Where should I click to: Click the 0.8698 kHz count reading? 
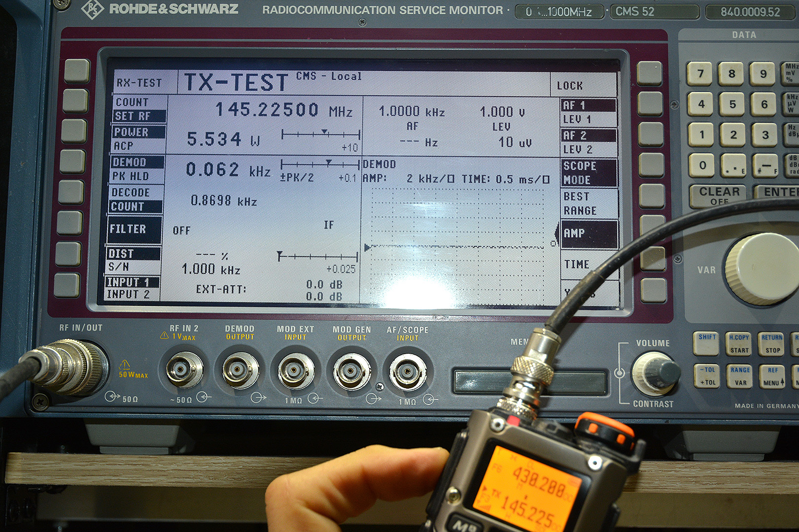pyautogui.click(x=224, y=200)
